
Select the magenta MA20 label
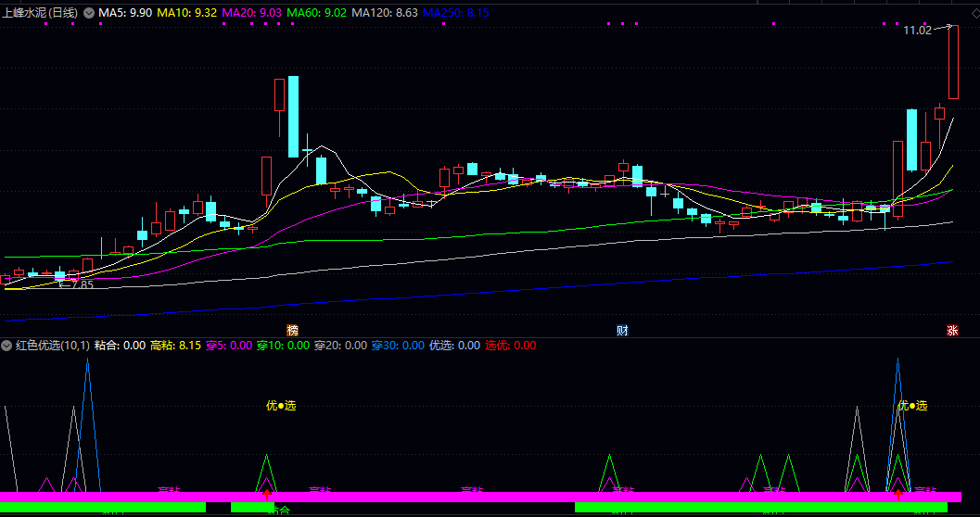251,13
